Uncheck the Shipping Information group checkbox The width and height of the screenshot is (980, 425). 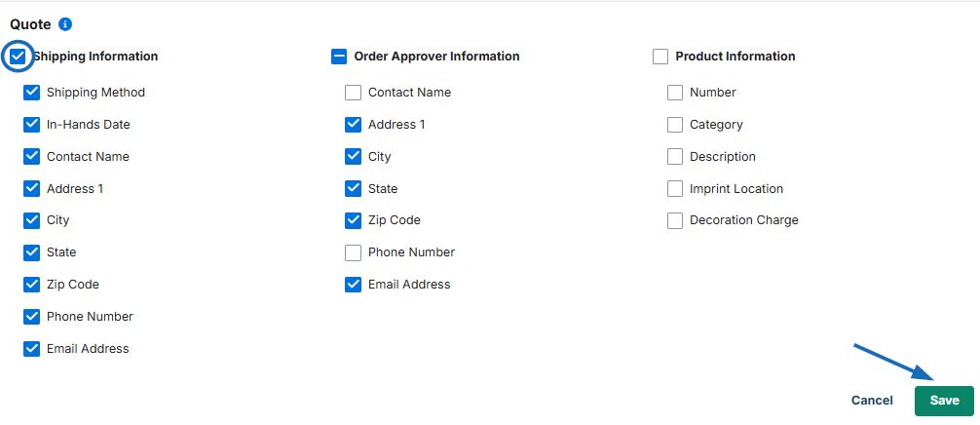(x=18, y=57)
